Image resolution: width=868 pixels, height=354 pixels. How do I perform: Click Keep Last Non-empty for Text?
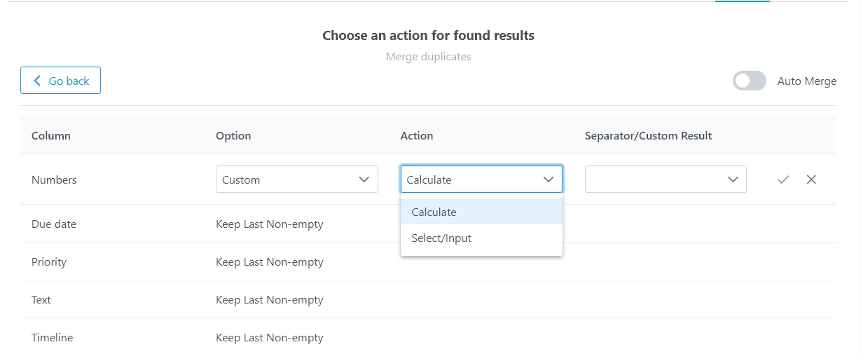pyautogui.click(x=270, y=300)
